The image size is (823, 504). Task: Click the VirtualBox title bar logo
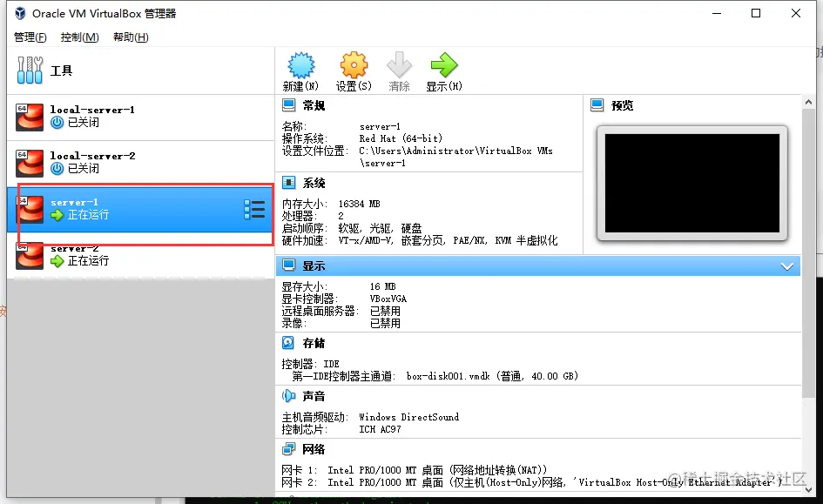[20, 13]
